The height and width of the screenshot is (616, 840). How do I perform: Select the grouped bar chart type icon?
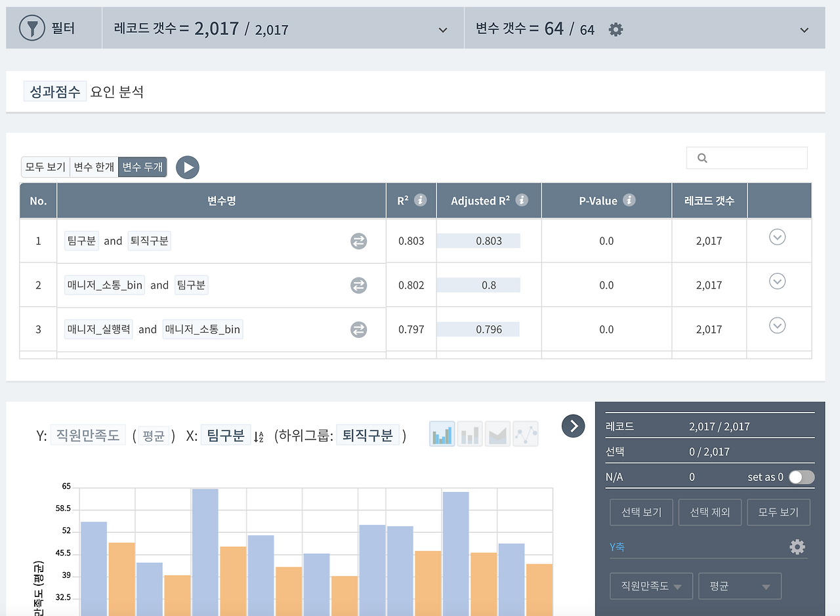pyautogui.click(x=441, y=434)
